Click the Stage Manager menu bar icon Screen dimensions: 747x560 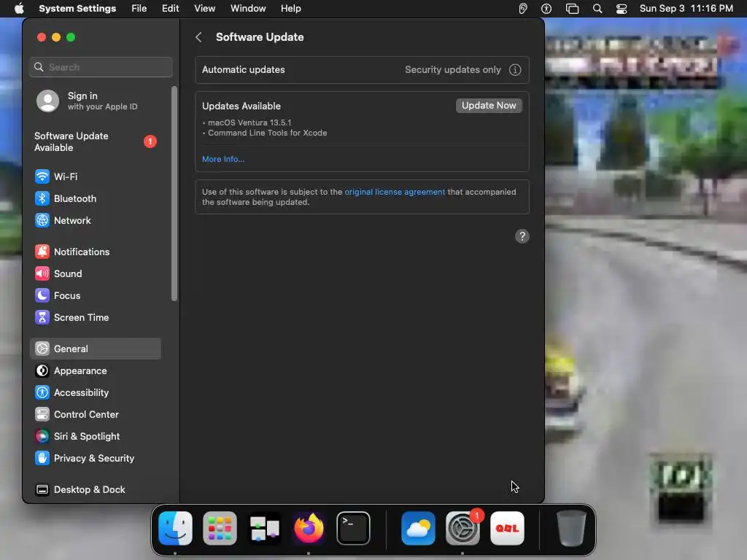point(572,9)
